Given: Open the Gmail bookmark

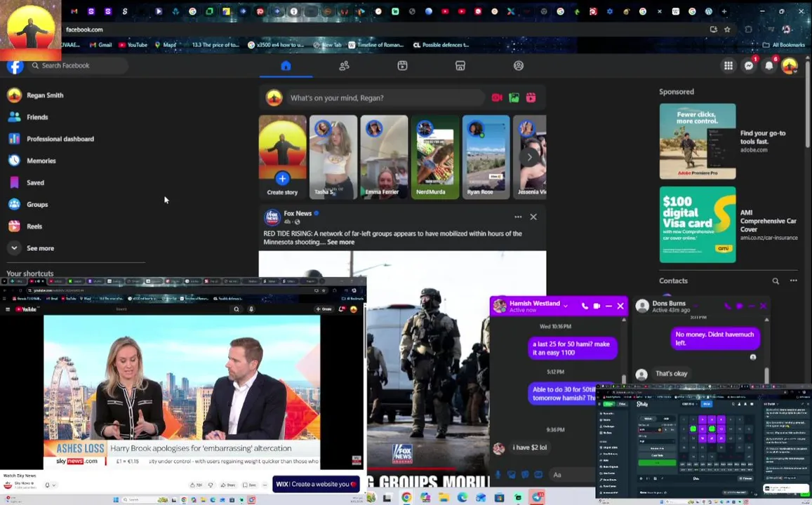Looking at the screenshot, I should tap(101, 45).
